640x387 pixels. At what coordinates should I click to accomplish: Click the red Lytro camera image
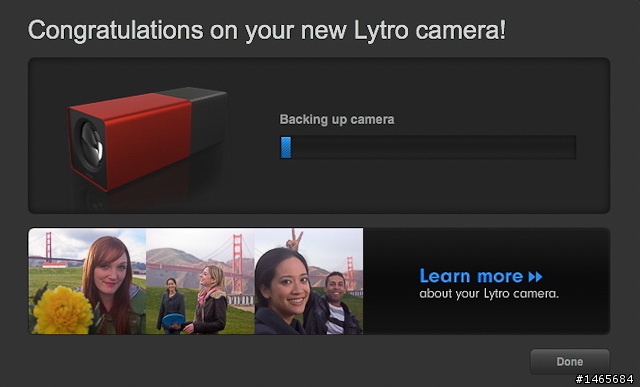[x=148, y=139]
